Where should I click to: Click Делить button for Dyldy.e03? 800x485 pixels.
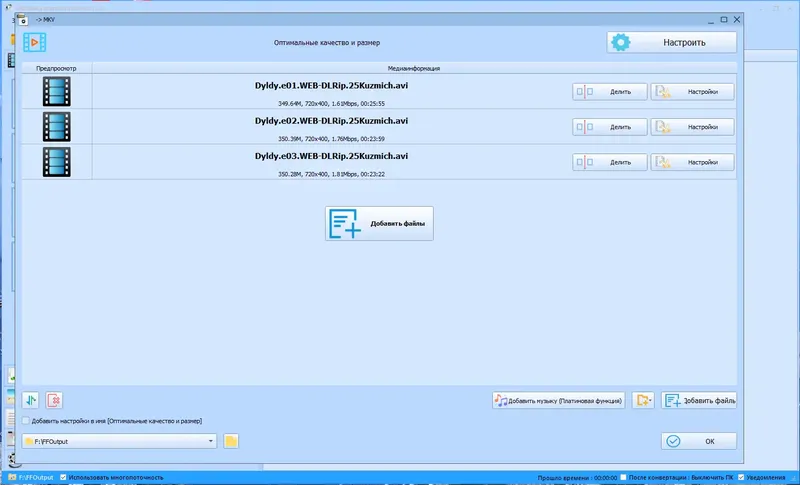tap(610, 162)
